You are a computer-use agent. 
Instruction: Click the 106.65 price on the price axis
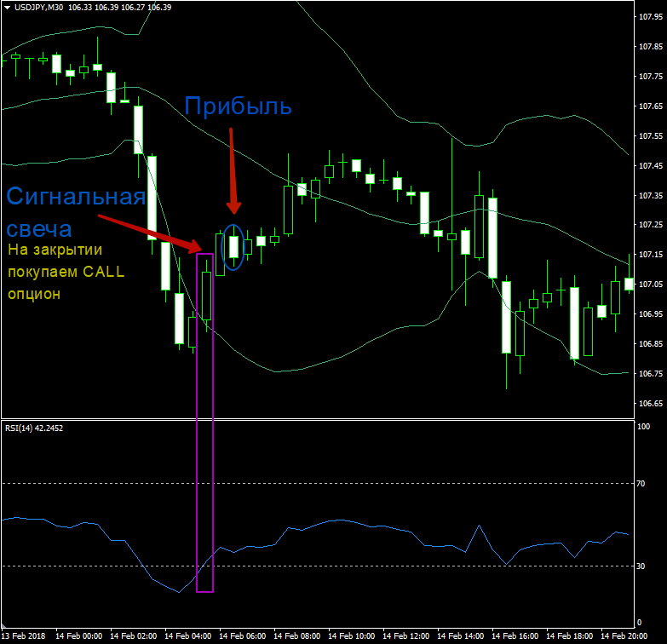click(650, 403)
